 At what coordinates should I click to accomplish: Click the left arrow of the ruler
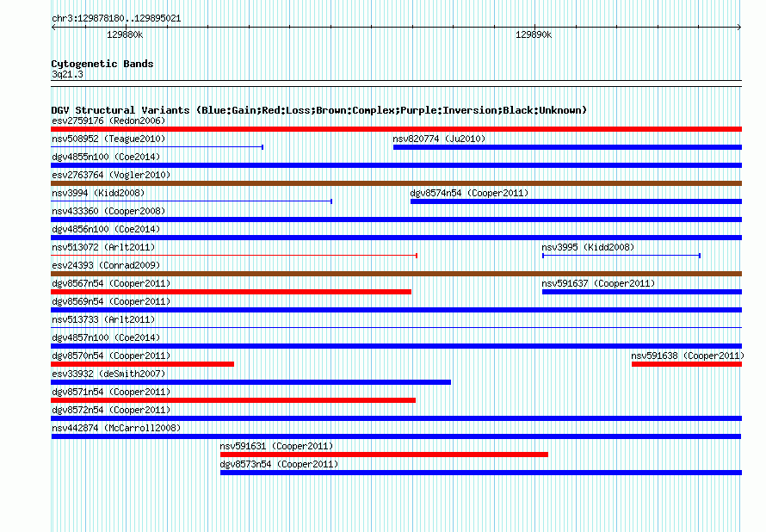click(x=53, y=28)
